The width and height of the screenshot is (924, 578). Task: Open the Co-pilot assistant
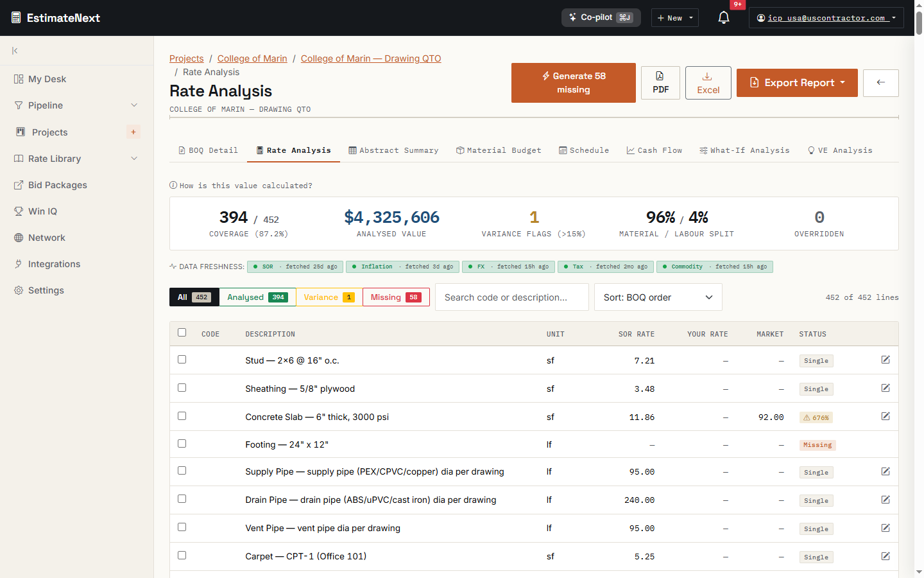[601, 18]
